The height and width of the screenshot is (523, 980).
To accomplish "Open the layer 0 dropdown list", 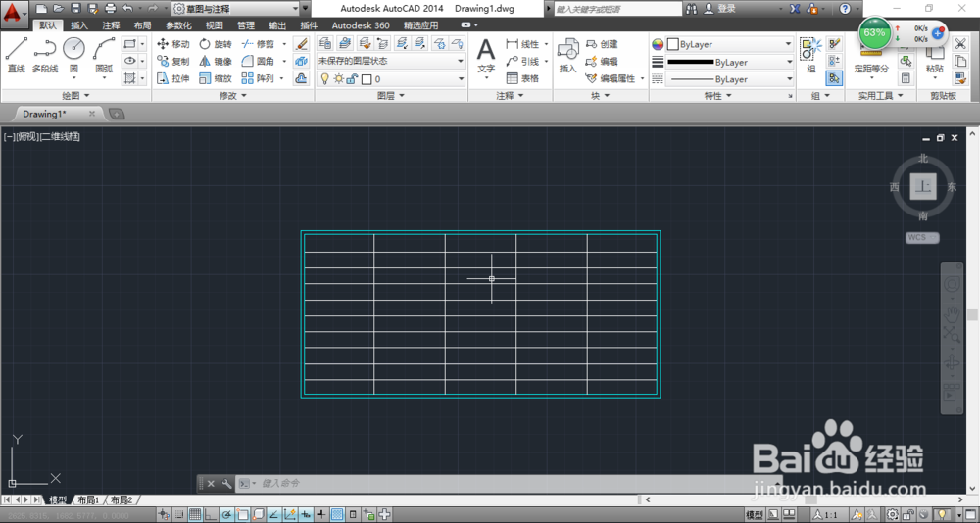I will [391, 78].
